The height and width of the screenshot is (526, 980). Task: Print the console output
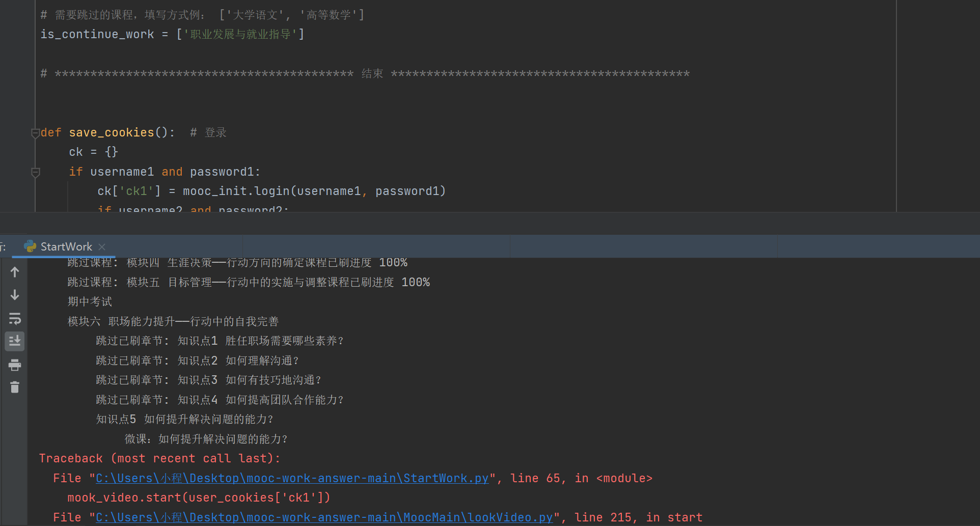click(x=14, y=365)
